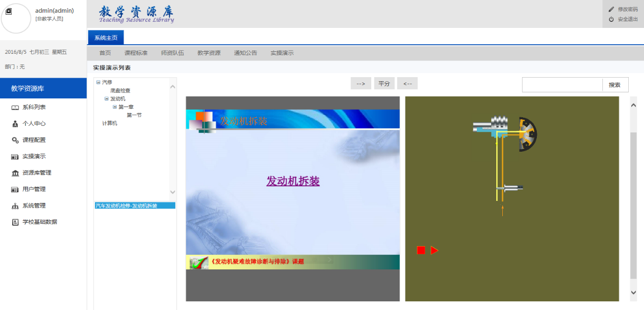The height and width of the screenshot is (310, 644).
Task: Click the 系统管理 hierarchy icon
Action: point(15,206)
